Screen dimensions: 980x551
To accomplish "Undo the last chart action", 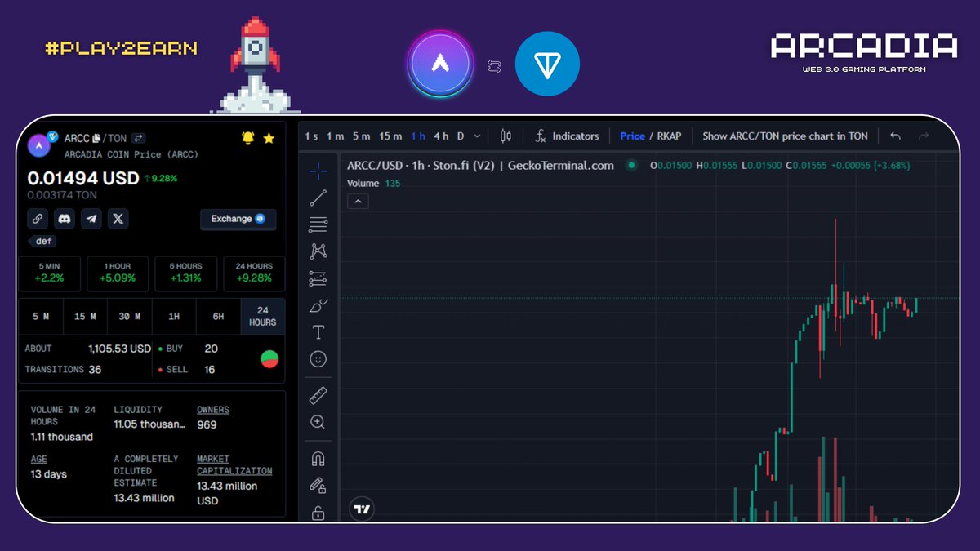I will pyautogui.click(x=896, y=136).
